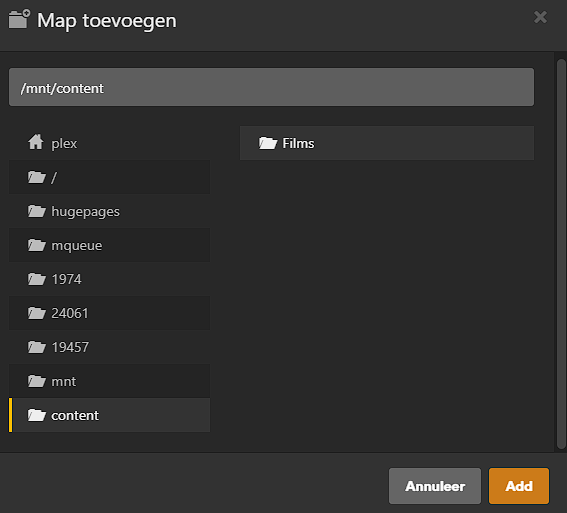Click the folder icon beside mnt

click(x=37, y=381)
